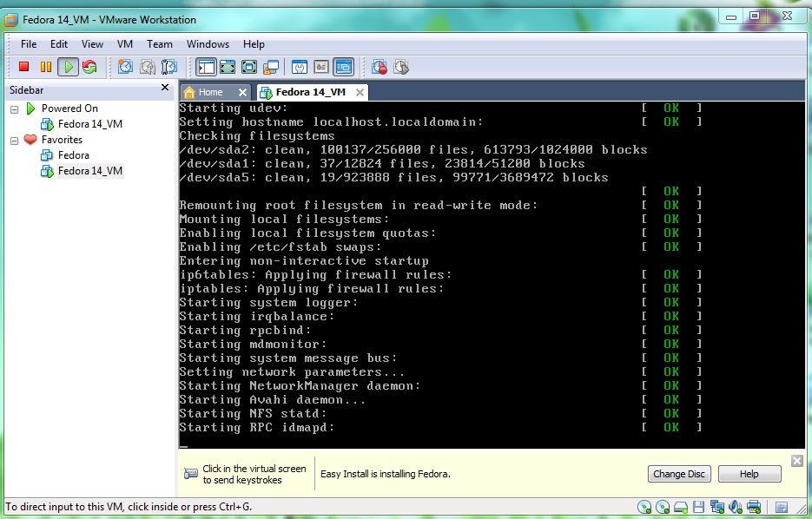
Task: Maximize the VMware Workstation window
Action: (755, 16)
